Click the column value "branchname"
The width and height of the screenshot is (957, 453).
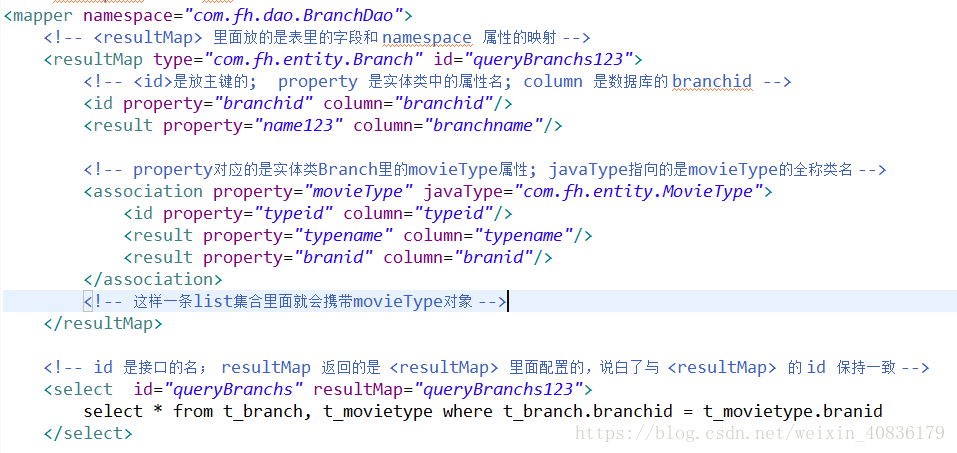[488, 125]
